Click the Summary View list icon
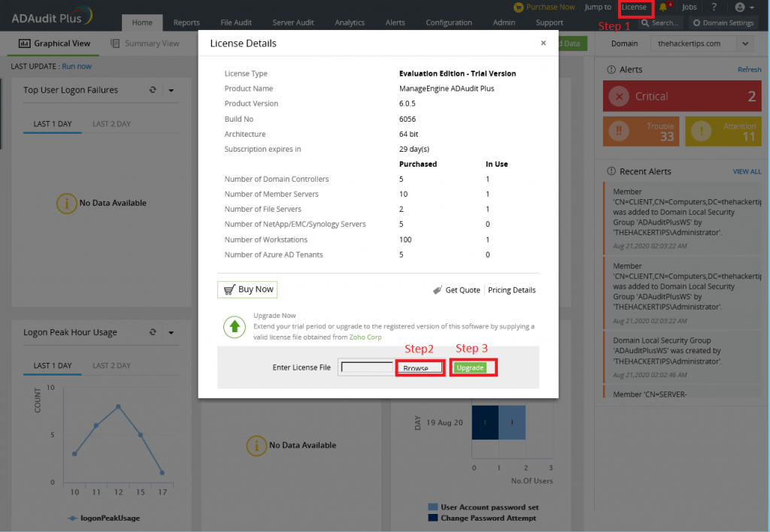 click(115, 44)
